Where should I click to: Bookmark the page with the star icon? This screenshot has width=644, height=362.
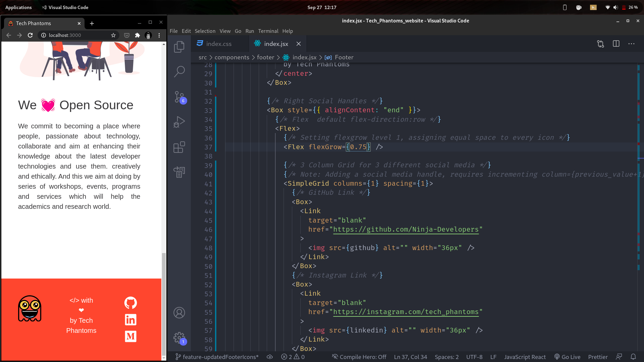pyautogui.click(x=113, y=35)
